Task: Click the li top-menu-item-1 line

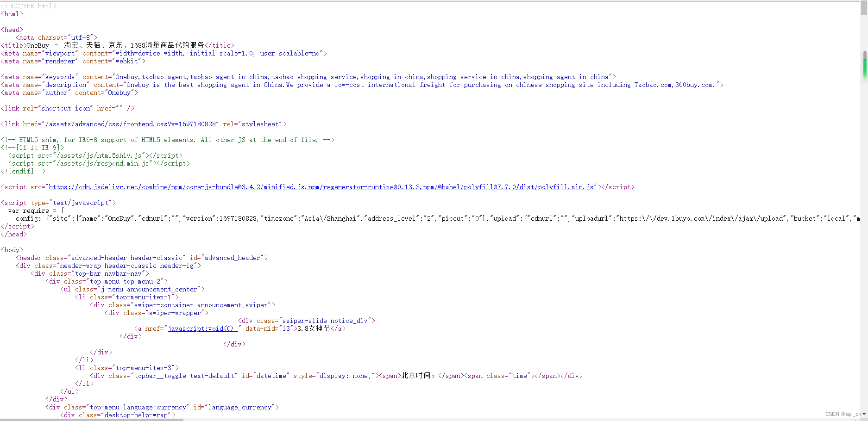Action: point(127,297)
